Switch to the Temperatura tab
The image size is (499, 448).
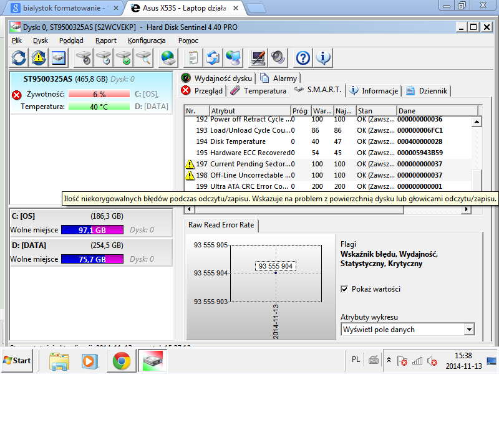pos(258,91)
